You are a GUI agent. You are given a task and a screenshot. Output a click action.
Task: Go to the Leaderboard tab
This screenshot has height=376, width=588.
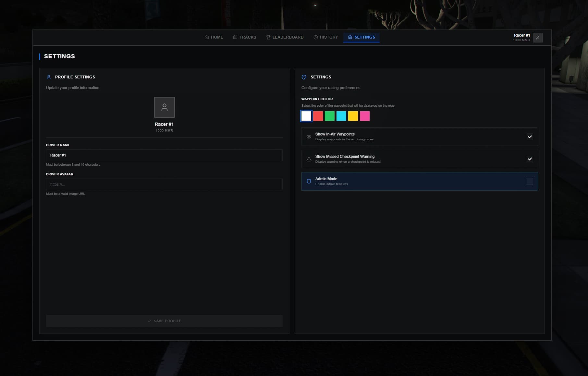pyautogui.click(x=285, y=37)
